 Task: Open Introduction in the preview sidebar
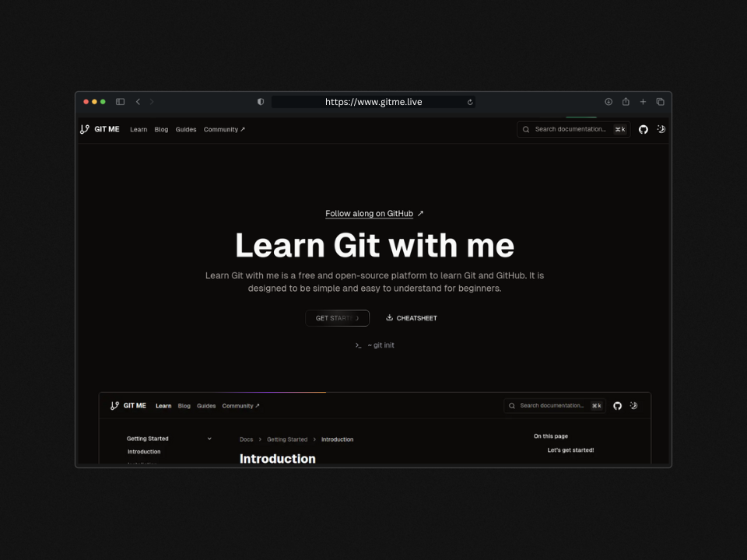coord(144,451)
